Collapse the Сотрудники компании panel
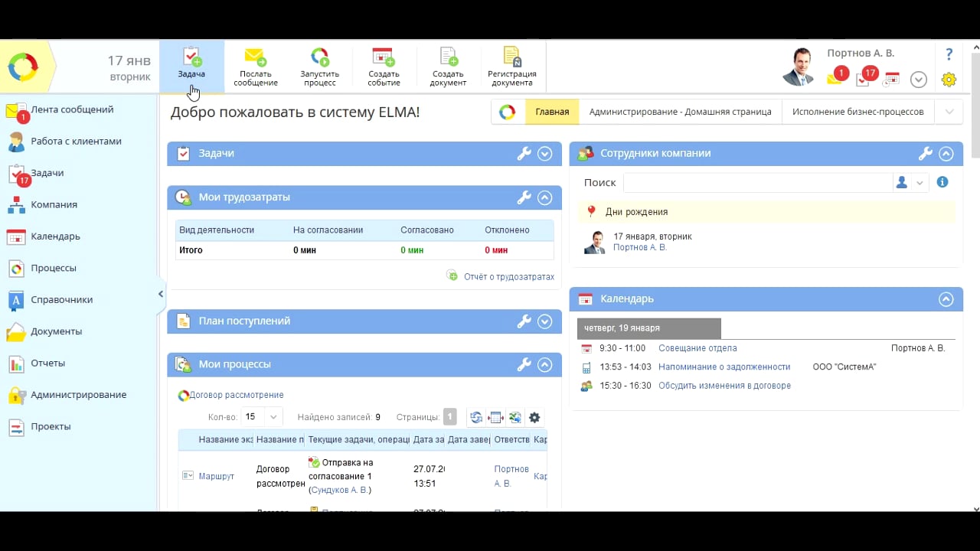Image resolution: width=980 pixels, height=551 pixels. [946, 154]
